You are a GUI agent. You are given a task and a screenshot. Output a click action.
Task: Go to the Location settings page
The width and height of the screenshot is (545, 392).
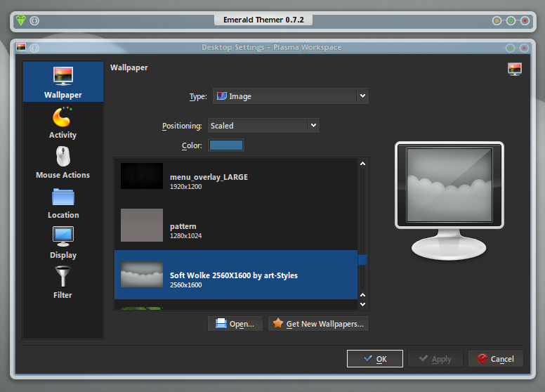(x=63, y=202)
